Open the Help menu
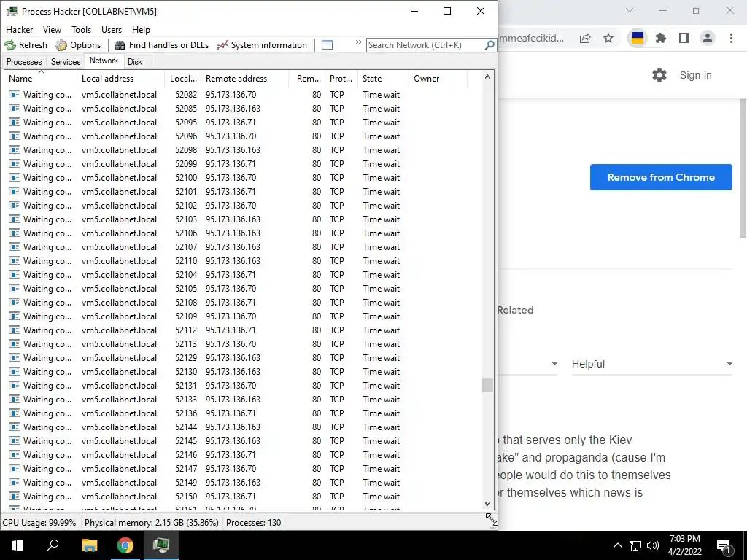Screen dimensions: 747x560 pyautogui.click(x=141, y=29)
